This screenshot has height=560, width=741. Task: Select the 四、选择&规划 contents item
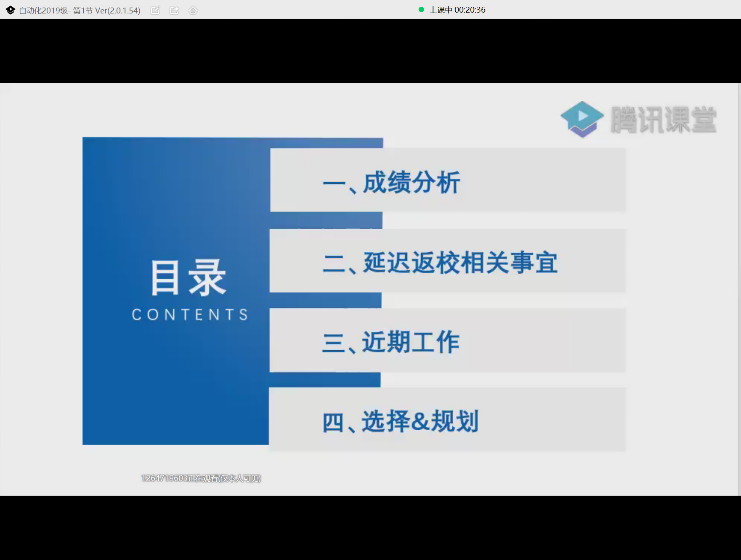pyautogui.click(x=400, y=421)
